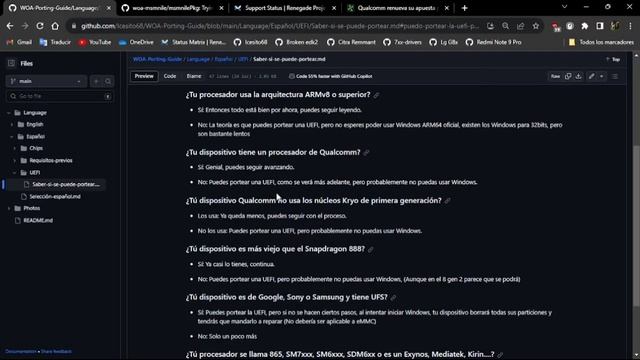Switch to woa-msmnile browser tab
This screenshot has width=640, height=360.
[x=171, y=8]
